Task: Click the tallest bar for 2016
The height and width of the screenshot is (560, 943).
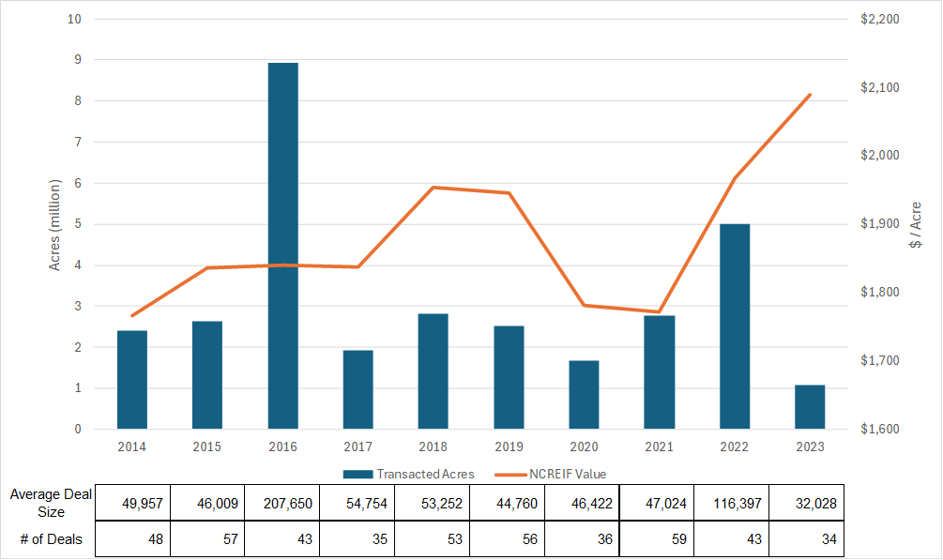Action: 282,246
